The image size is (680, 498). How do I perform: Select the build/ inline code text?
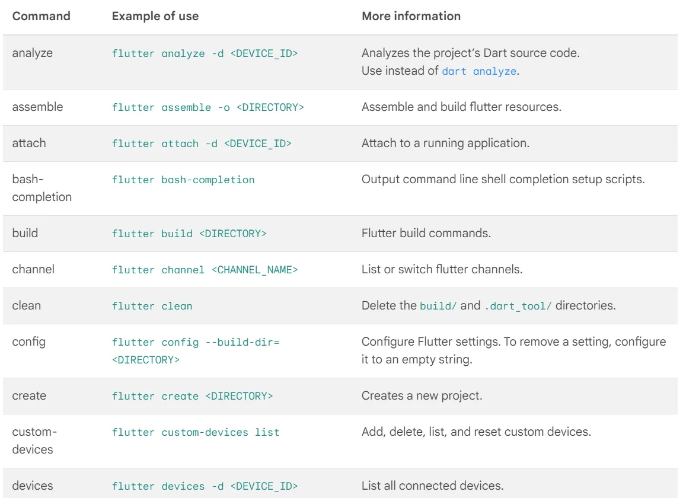tap(438, 306)
